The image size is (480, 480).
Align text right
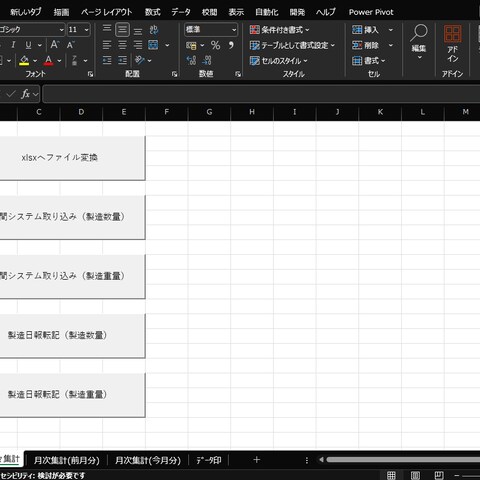(138, 45)
